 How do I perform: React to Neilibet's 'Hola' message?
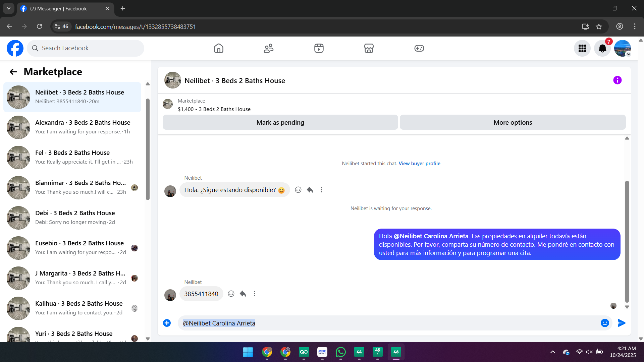click(x=298, y=190)
